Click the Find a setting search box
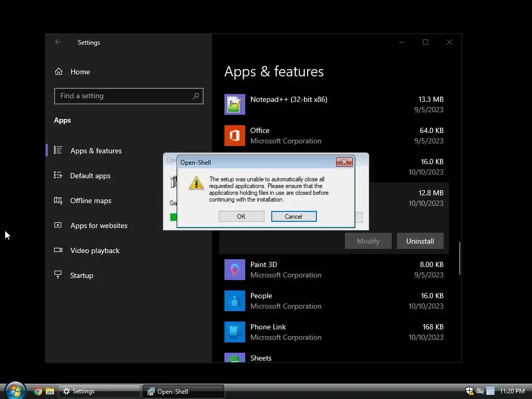Viewport: 532px width, 399px height. pos(129,96)
